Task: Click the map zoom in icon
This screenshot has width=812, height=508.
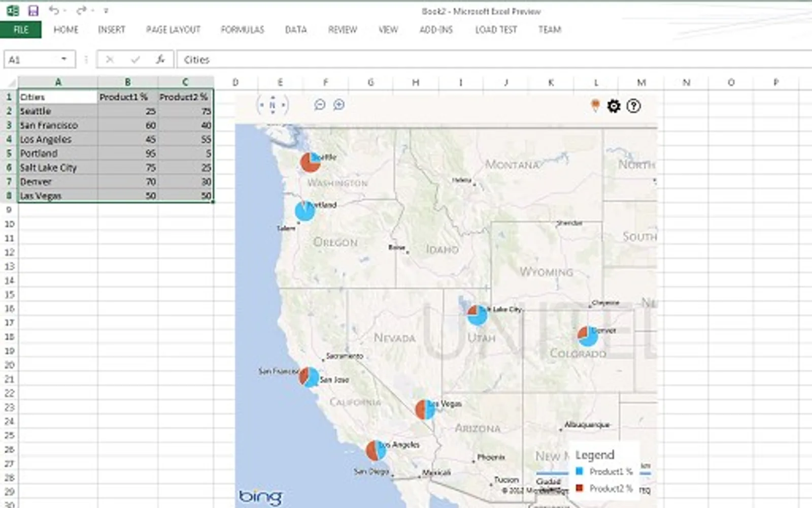Action: tap(339, 105)
